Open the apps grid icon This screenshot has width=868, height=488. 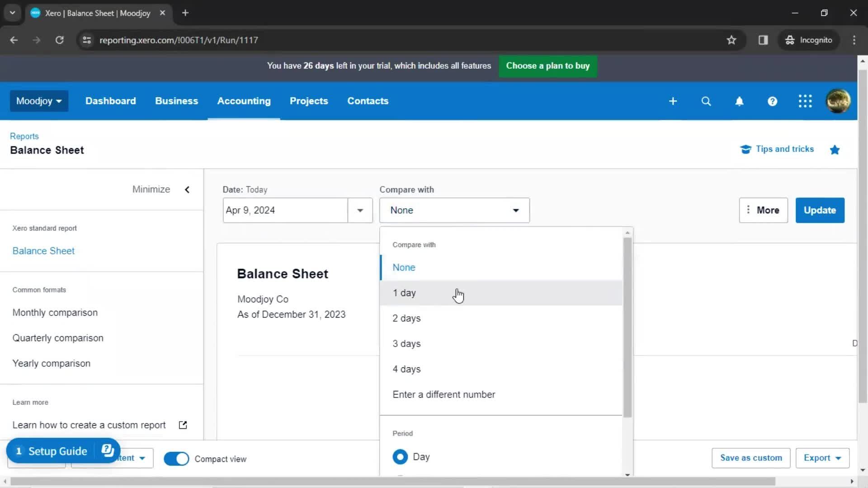click(805, 101)
